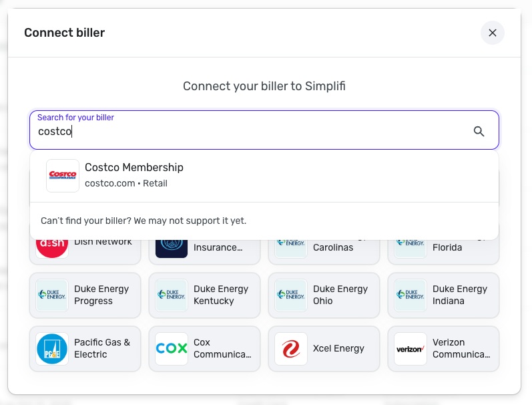Click the Costco logo in search results
The width and height of the screenshot is (532, 405).
[63, 176]
